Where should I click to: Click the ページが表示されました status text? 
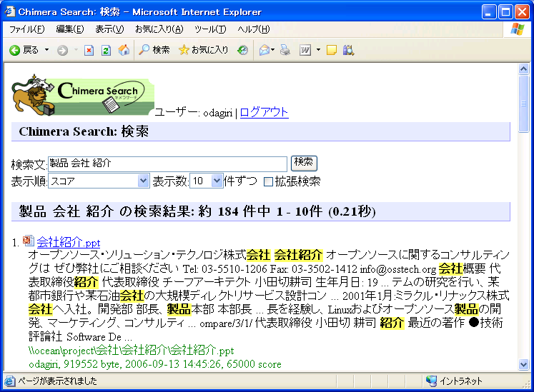pyautogui.click(x=58, y=381)
